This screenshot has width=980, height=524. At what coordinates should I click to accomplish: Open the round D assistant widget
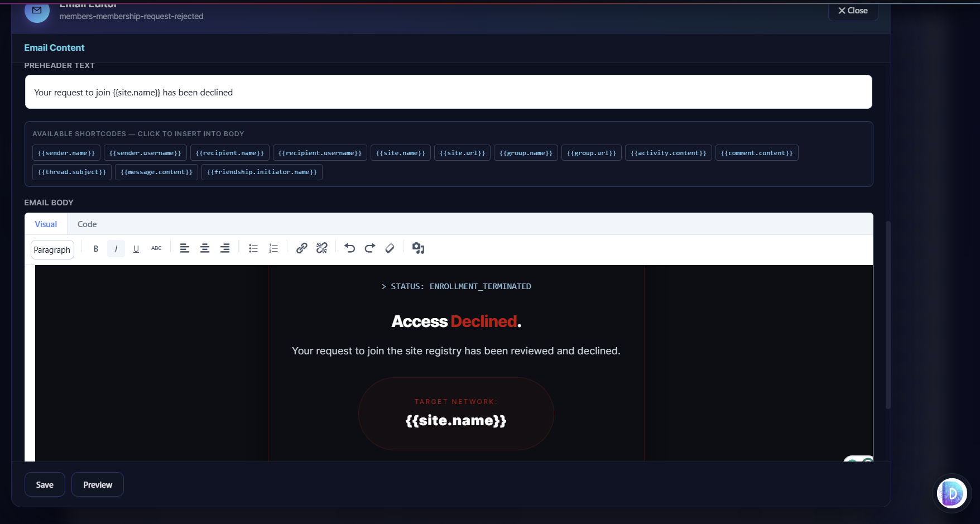952,493
